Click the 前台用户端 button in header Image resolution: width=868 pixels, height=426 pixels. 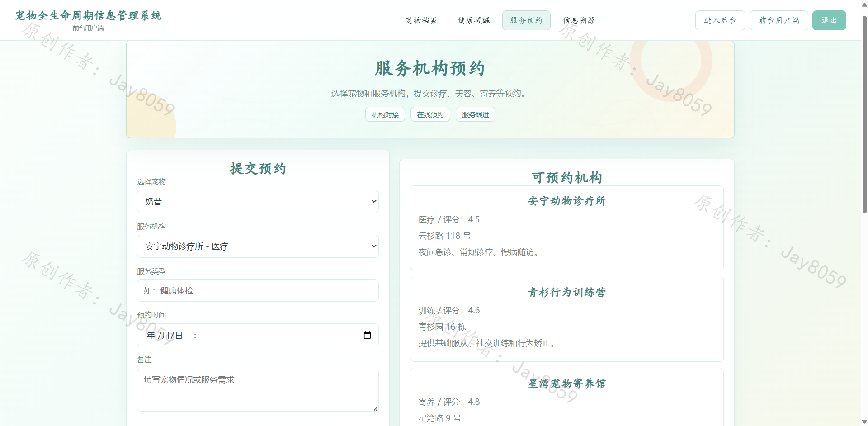(779, 20)
